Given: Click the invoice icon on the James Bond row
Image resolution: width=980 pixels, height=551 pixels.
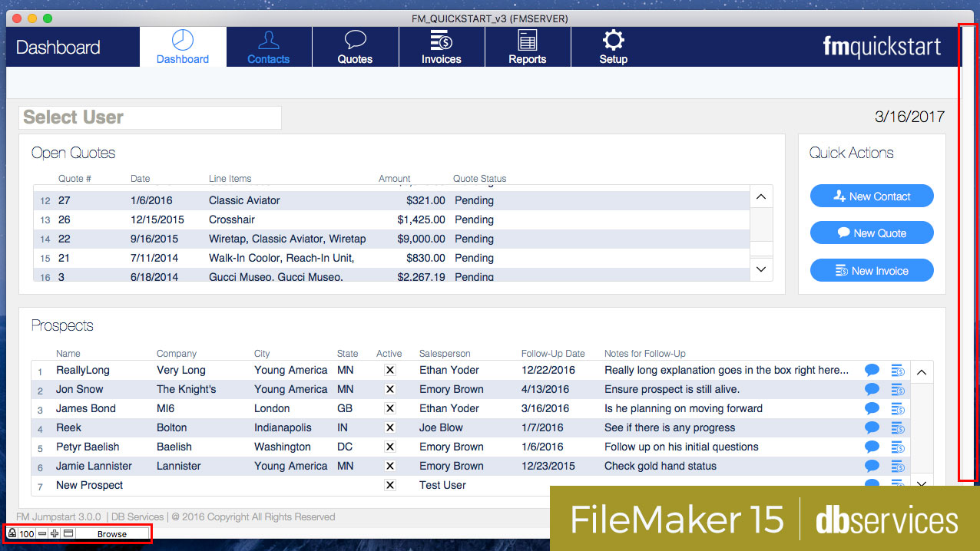Looking at the screenshot, I should tap(898, 408).
